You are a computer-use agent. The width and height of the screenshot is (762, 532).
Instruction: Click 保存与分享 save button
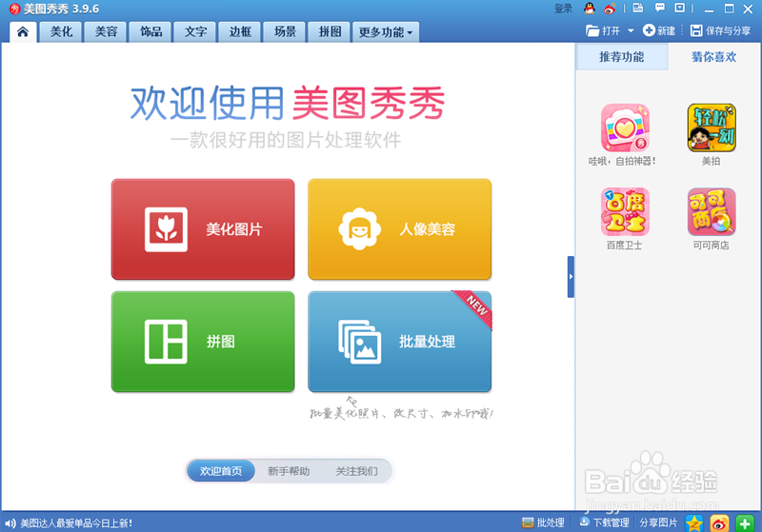coord(721,31)
